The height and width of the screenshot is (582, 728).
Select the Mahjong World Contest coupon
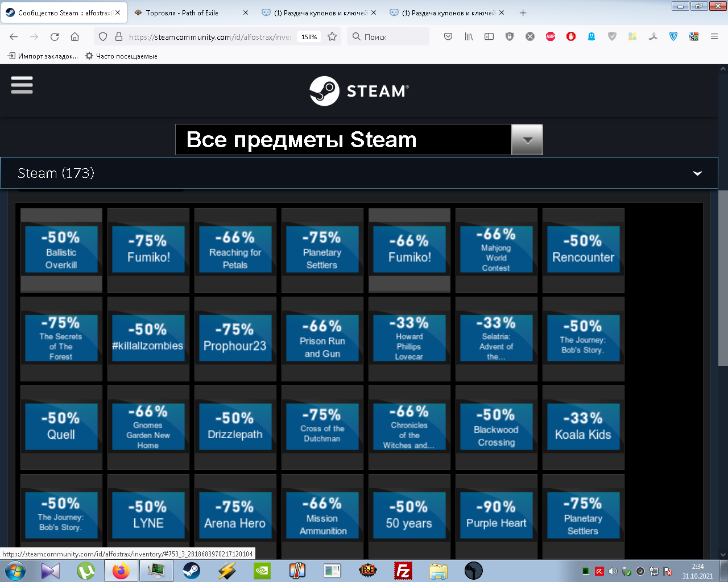coord(497,250)
